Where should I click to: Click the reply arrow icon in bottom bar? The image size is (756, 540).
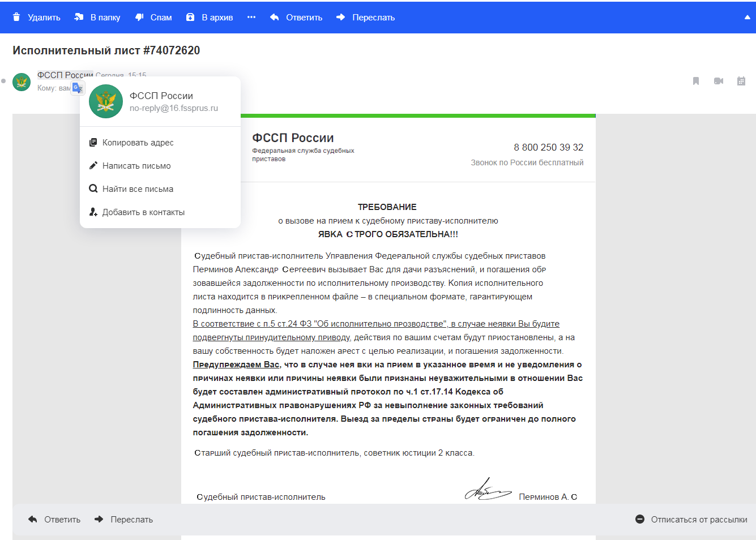pos(33,519)
